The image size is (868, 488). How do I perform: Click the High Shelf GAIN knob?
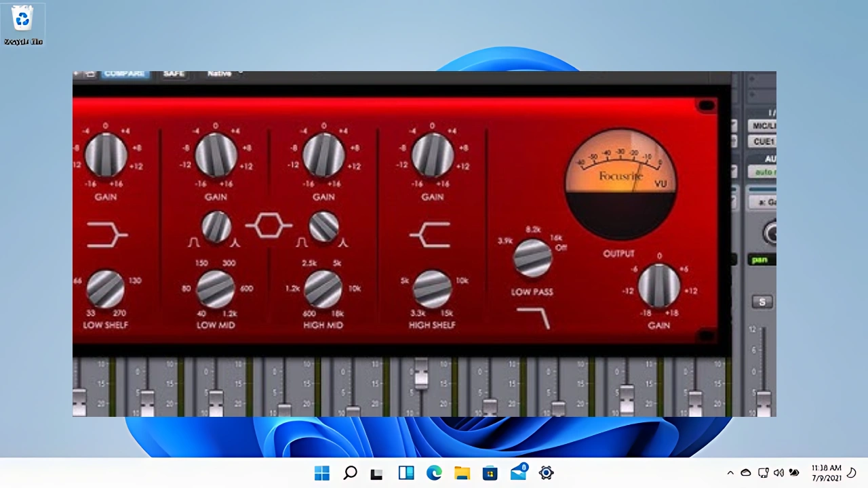pyautogui.click(x=432, y=155)
